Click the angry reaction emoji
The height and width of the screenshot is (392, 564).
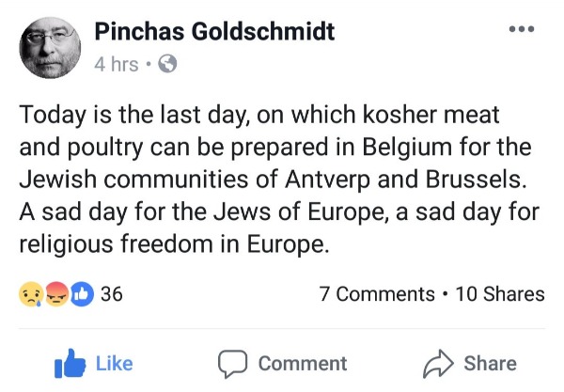pyautogui.click(x=56, y=294)
